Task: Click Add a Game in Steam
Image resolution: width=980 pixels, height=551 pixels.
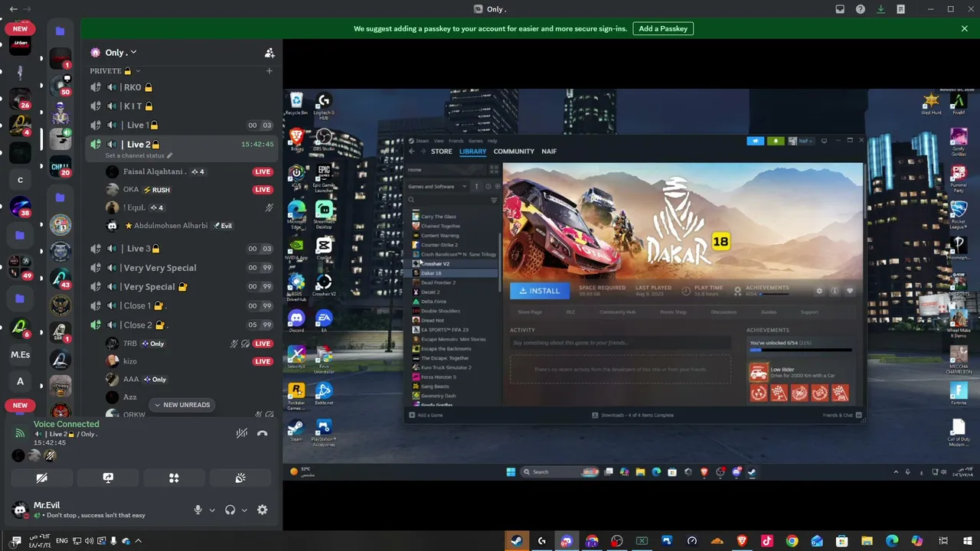Action: (x=426, y=415)
